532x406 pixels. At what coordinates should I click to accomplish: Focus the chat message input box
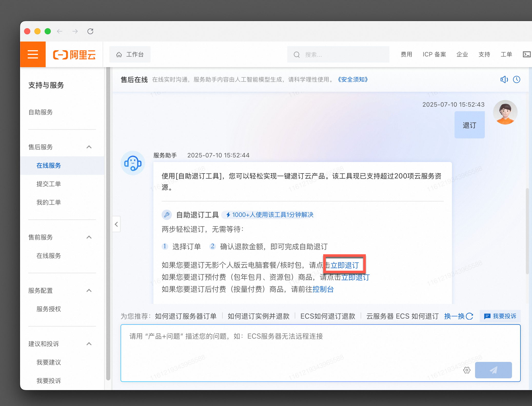click(321, 353)
